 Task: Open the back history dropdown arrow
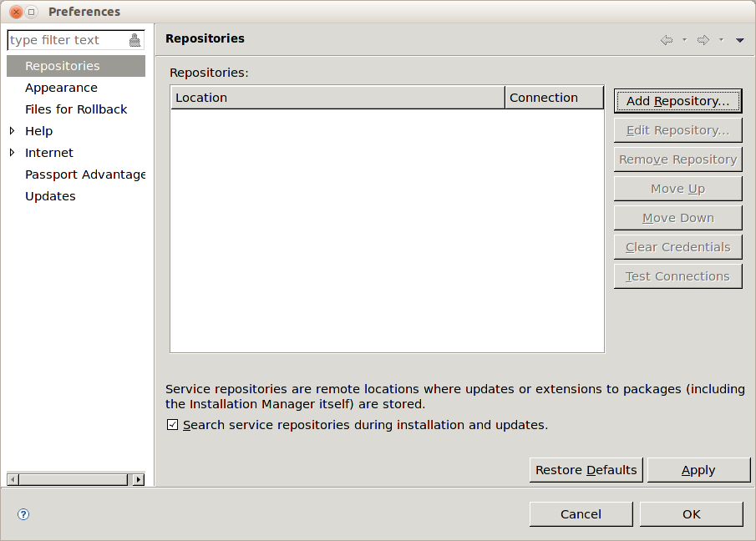685,40
